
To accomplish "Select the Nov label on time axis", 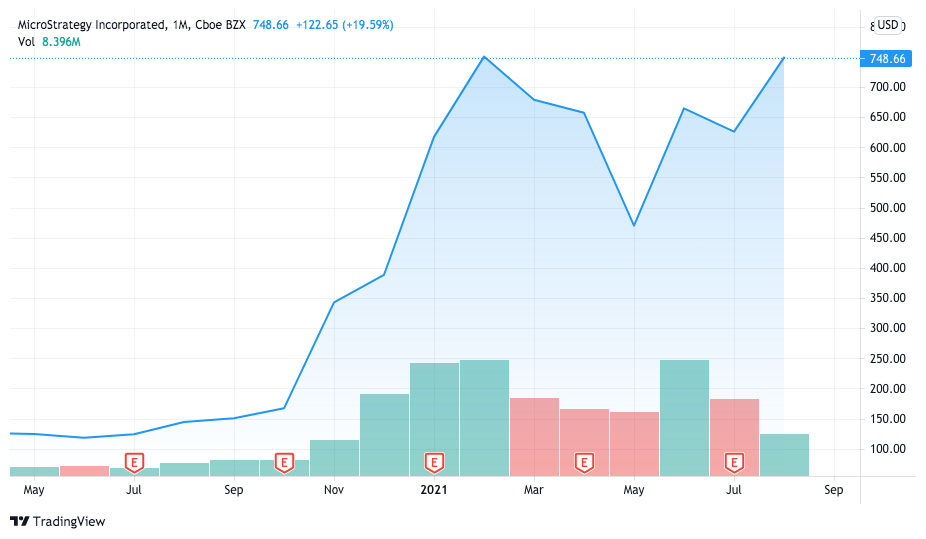I will (334, 490).
